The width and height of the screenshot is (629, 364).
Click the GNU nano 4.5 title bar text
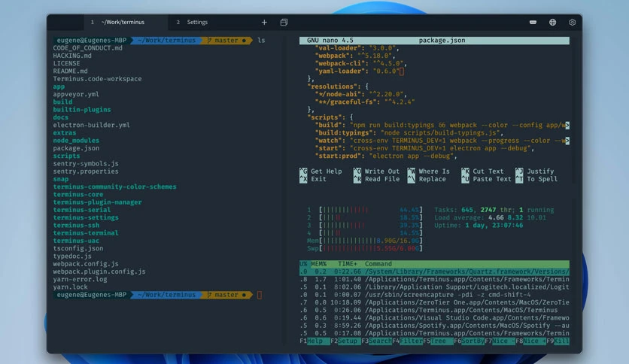point(330,41)
